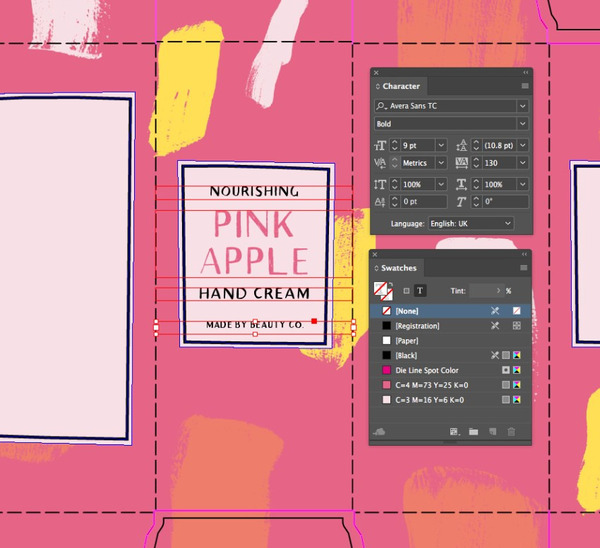600x548 pixels.
Task: Select the Swatches panel tab
Action: coord(398,268)
